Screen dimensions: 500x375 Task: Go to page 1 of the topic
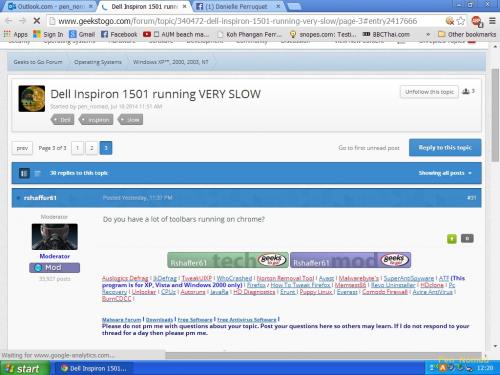[x=78, y=148]
